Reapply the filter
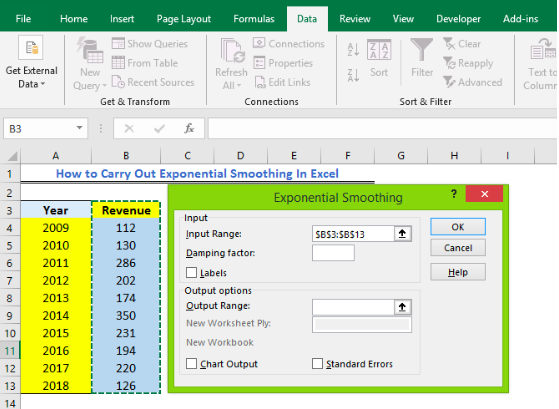The image size is (559, 409). point(468,63)
